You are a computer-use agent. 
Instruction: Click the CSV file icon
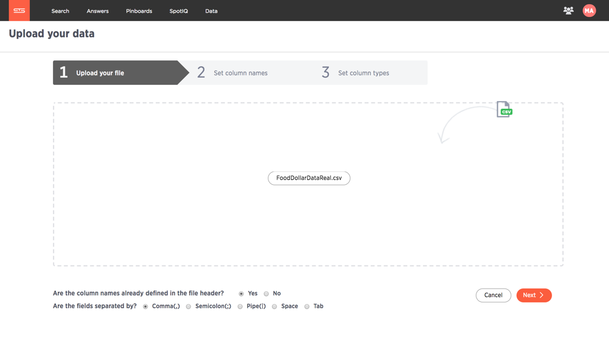point(504,109)
